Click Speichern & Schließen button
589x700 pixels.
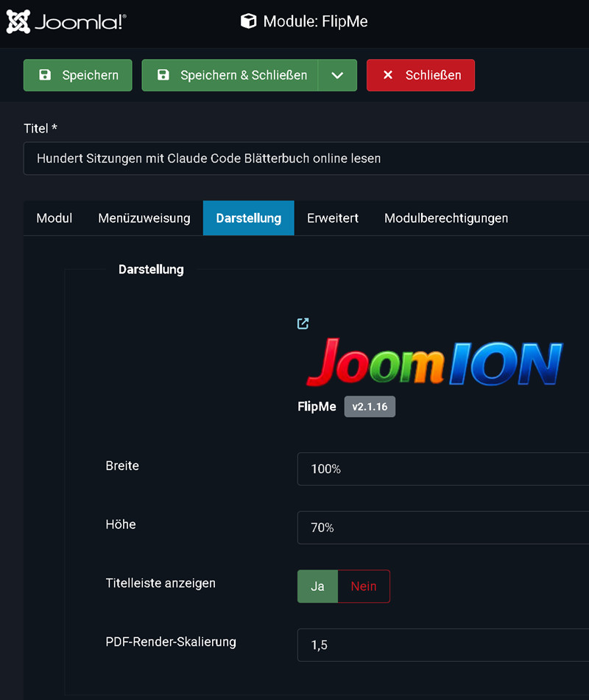[230, 75]
